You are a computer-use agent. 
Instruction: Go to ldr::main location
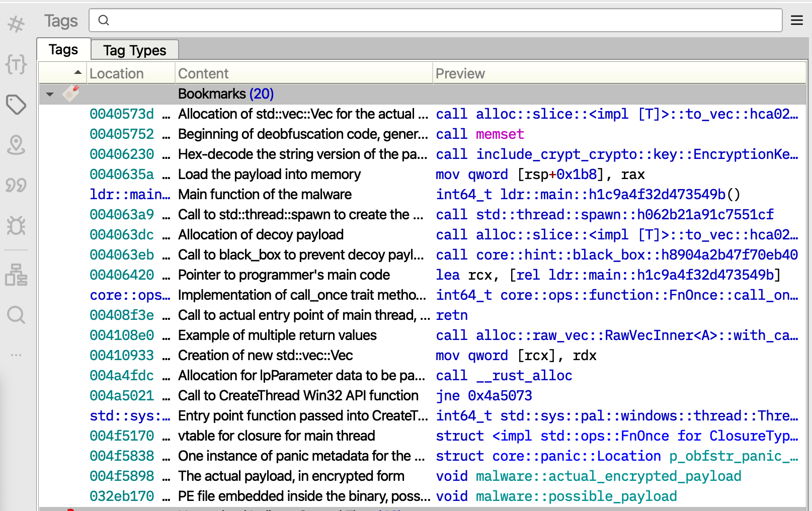coord(130,195)
